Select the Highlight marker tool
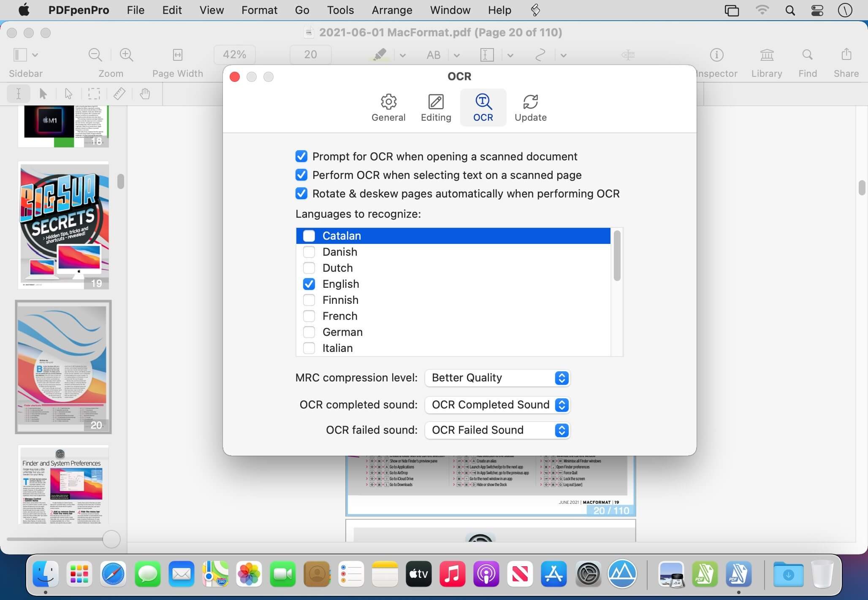This screenshot has width=868, height=600. click(x=380, y=55)
